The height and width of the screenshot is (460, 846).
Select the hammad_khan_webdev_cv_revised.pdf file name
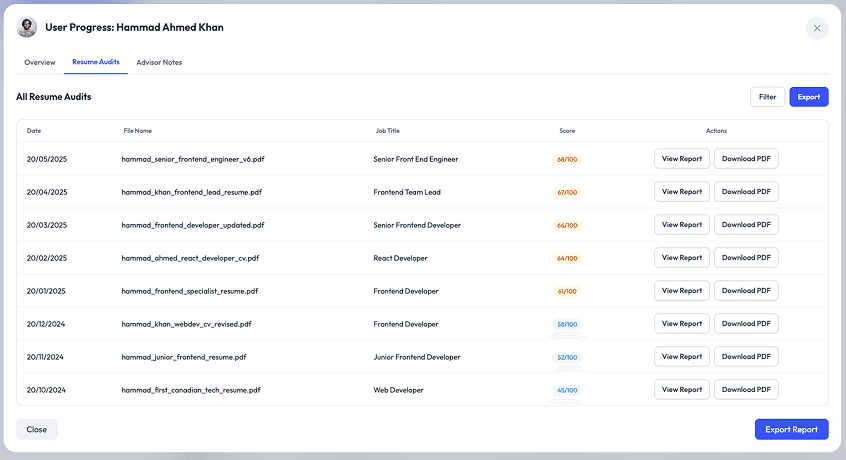(x=186, y=324)
